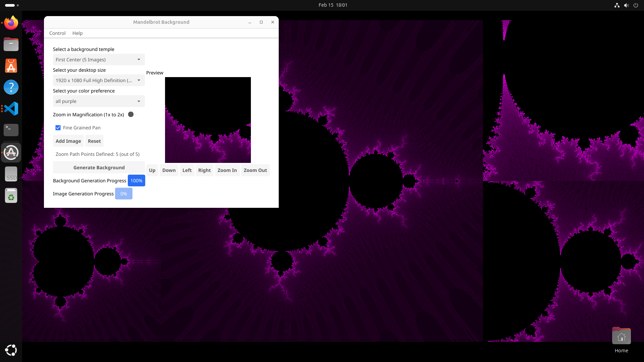The width and height of the screenshot is (644, 362).
Task: Pan preview with Right button
Action: (x=205, y=170)
